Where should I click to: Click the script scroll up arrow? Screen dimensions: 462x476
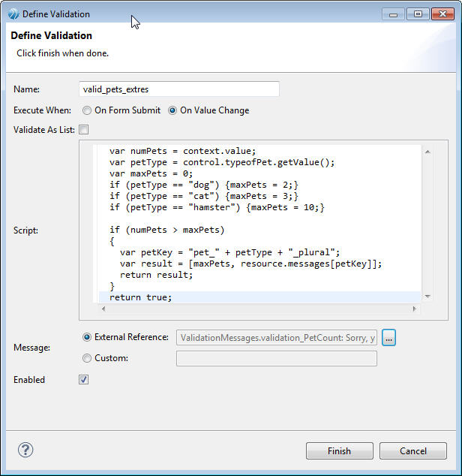point(427,152)
